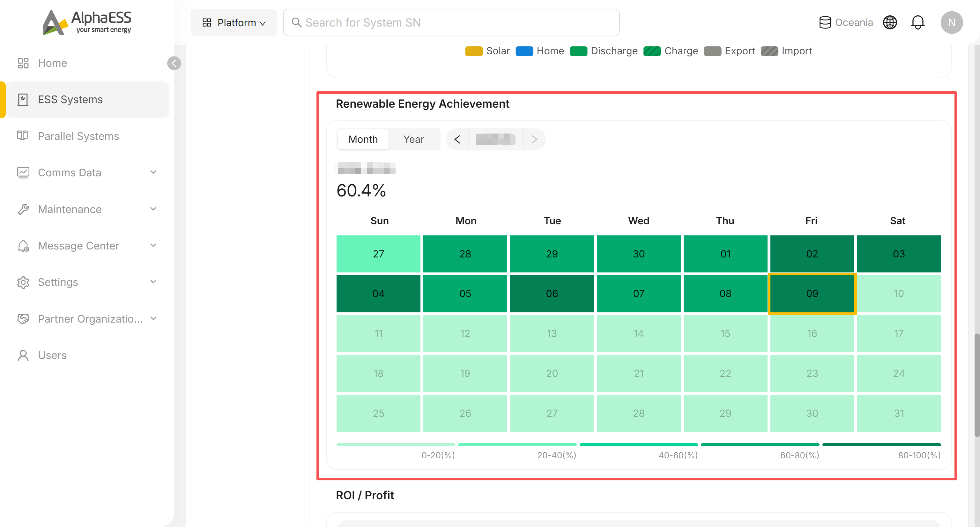Click the Users person icon
980x527 pixels.
[23, 355]
